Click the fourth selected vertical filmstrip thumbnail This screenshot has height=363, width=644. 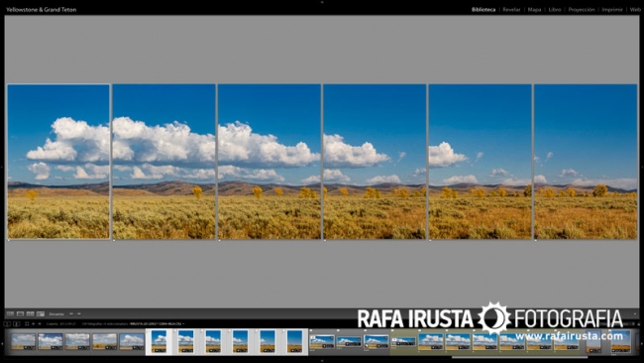(241, 341)
